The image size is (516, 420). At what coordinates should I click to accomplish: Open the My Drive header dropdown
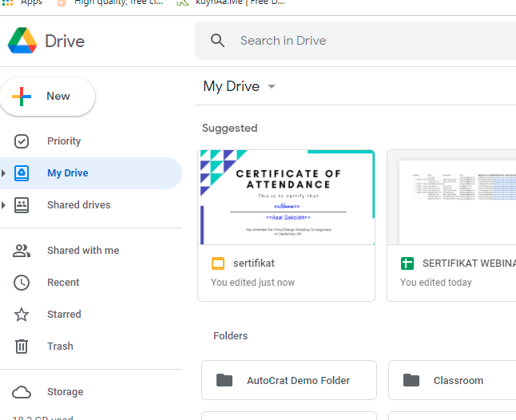tap(272, 86)
